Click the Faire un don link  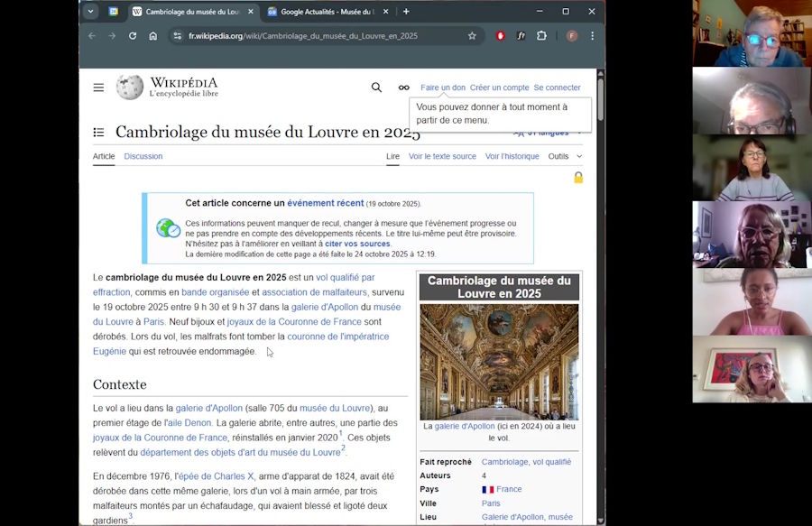(442, 88)
